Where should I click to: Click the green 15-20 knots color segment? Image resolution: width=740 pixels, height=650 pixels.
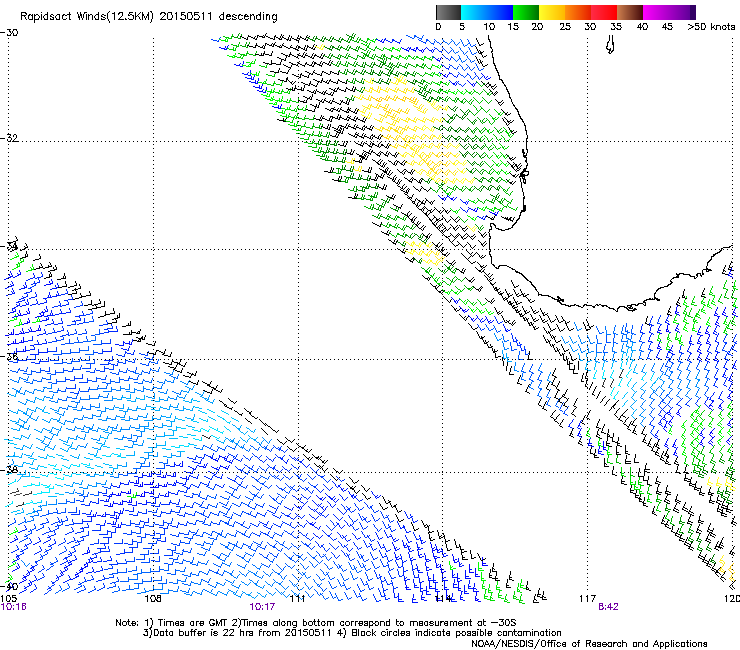click(x=526, y=12)
